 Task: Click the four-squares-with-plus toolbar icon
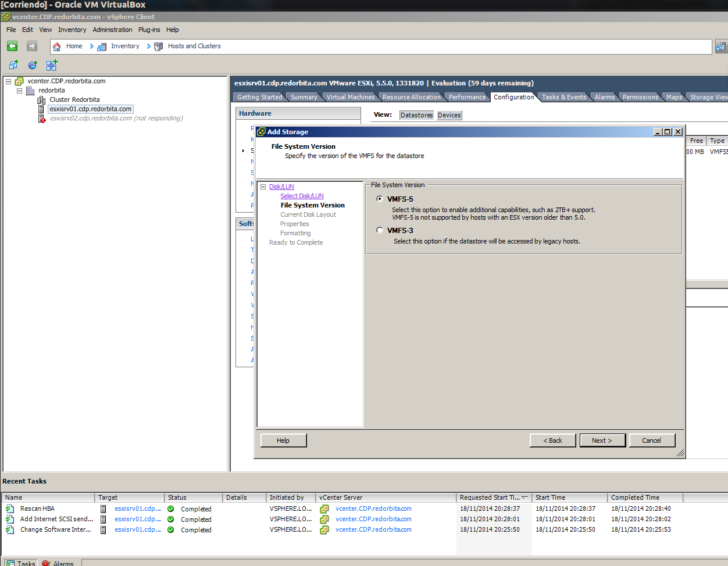tap(52, 65)
